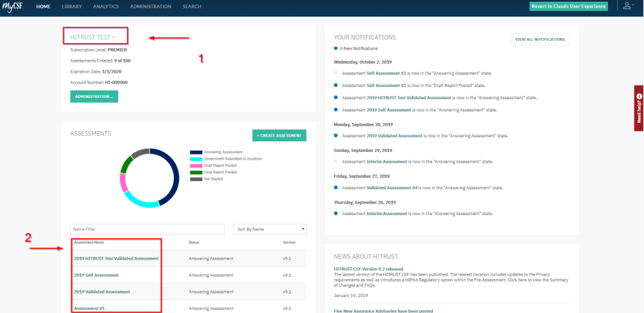The image size is (644, 313).
Task: Click the 6 New Notifications text
Action: tap(359, 48)
